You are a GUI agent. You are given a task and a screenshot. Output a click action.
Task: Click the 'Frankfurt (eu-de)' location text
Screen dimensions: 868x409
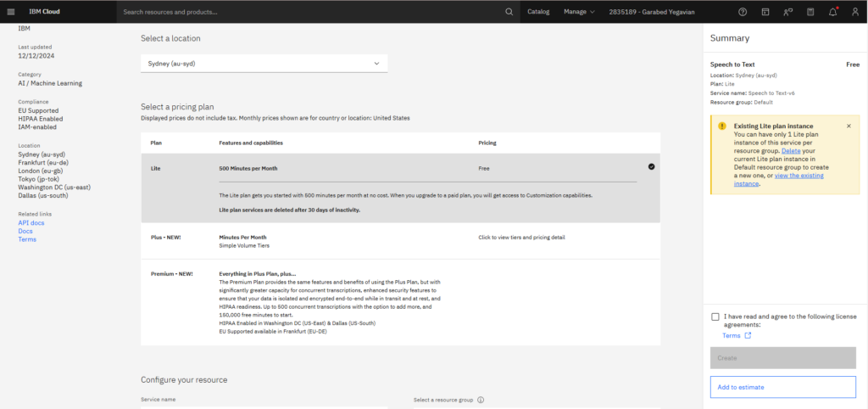tap(44, 162)
